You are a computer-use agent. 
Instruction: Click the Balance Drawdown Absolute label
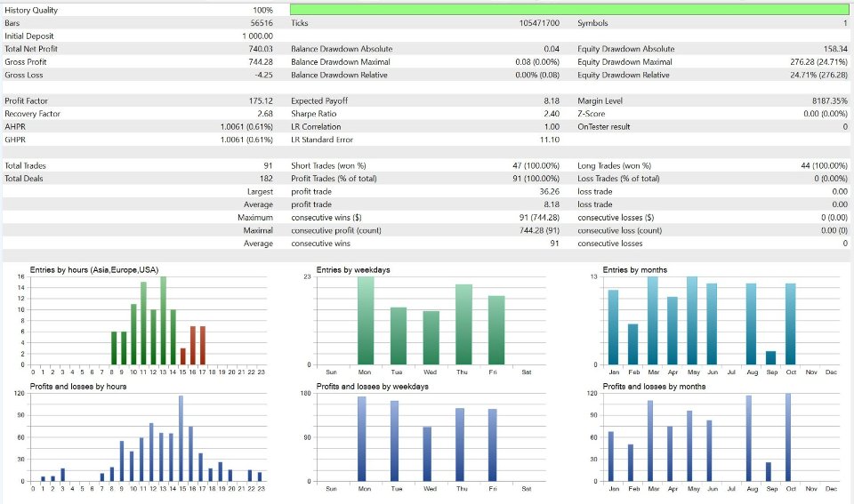[x=342, y=49]
